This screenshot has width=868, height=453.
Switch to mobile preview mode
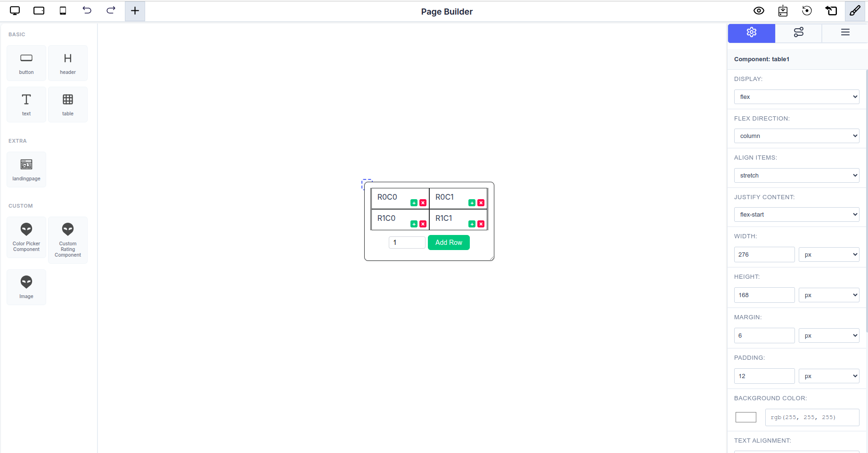coord(62,10)
